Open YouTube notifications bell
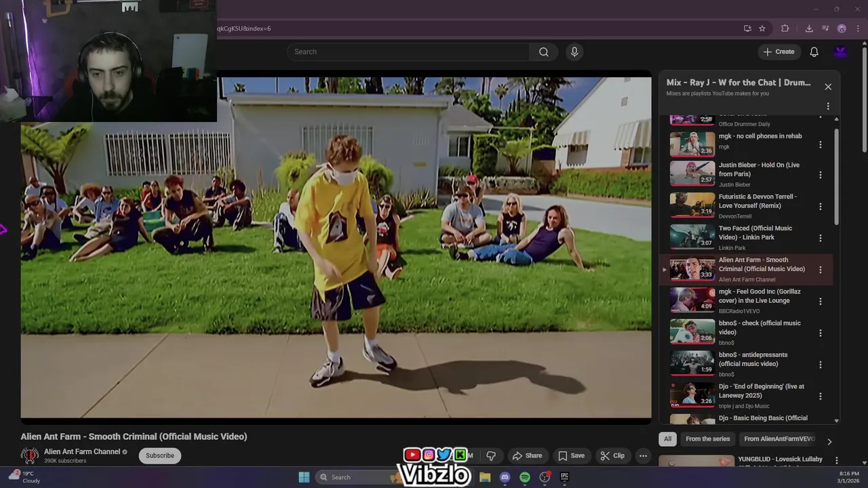Viewport: 868px width, 488px height. coord(814,52)
